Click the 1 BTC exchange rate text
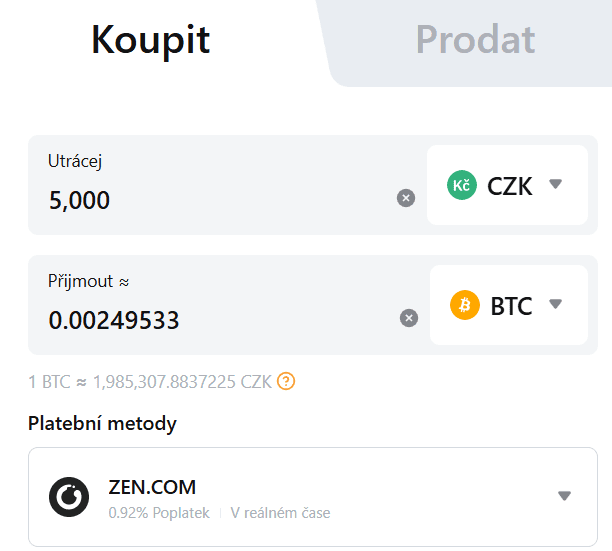The image size is (612, 551). [150, 381]
